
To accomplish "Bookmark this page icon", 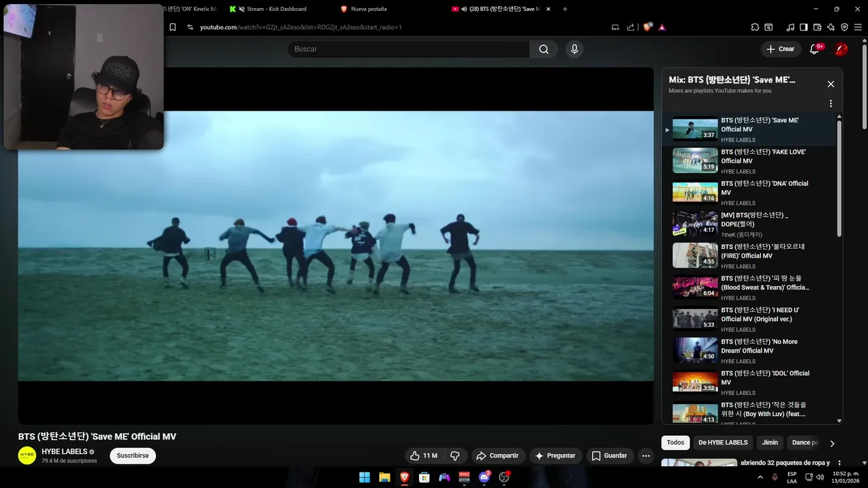I will point(172,27).
